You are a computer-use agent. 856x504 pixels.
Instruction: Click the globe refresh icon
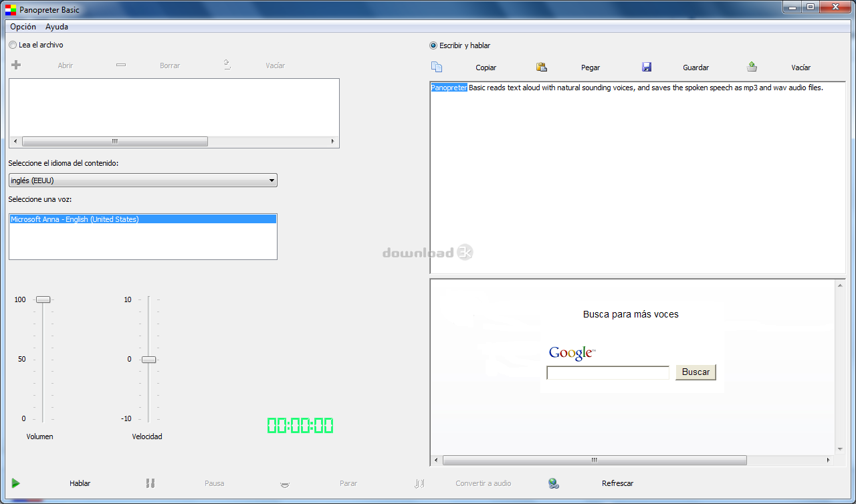click(x=553, y=483)
